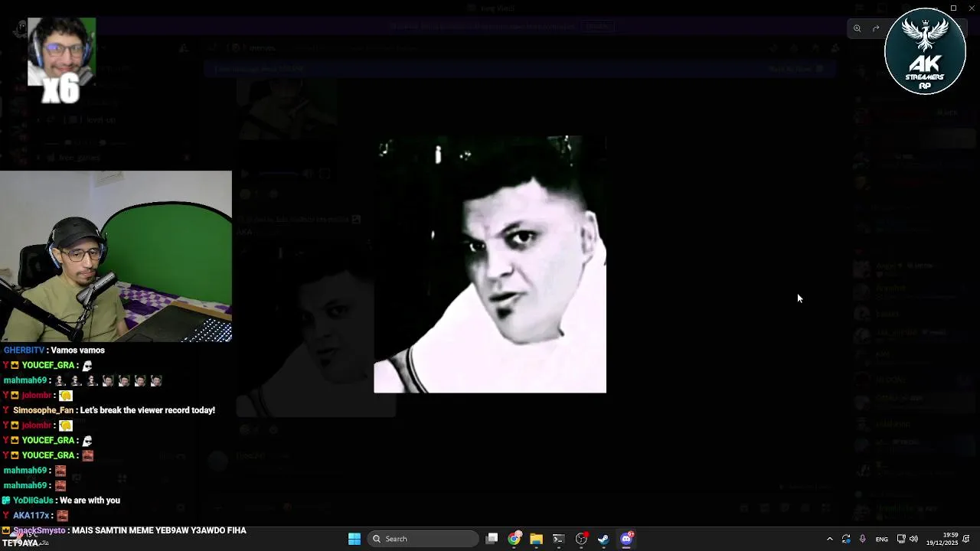Open OBS Studio from the taskbar
Screen dimensions: 980x551
tap(581, 539)
